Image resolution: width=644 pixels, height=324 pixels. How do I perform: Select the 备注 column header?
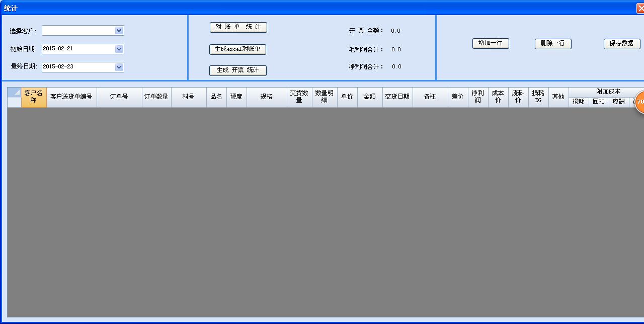coord(430,97)
